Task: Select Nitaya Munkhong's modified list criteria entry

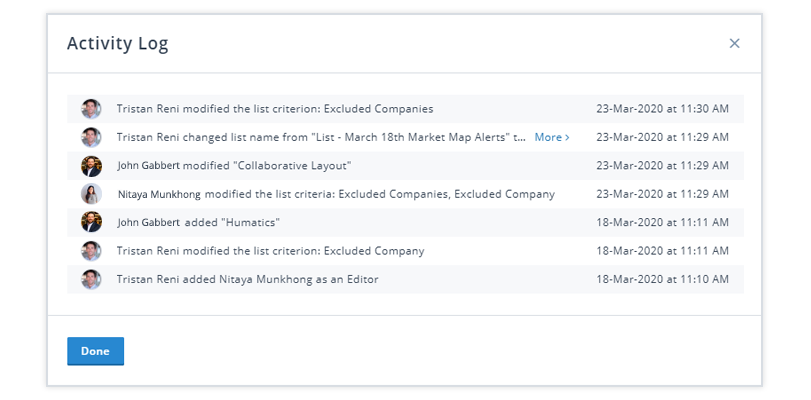Action: click(406, 194)
